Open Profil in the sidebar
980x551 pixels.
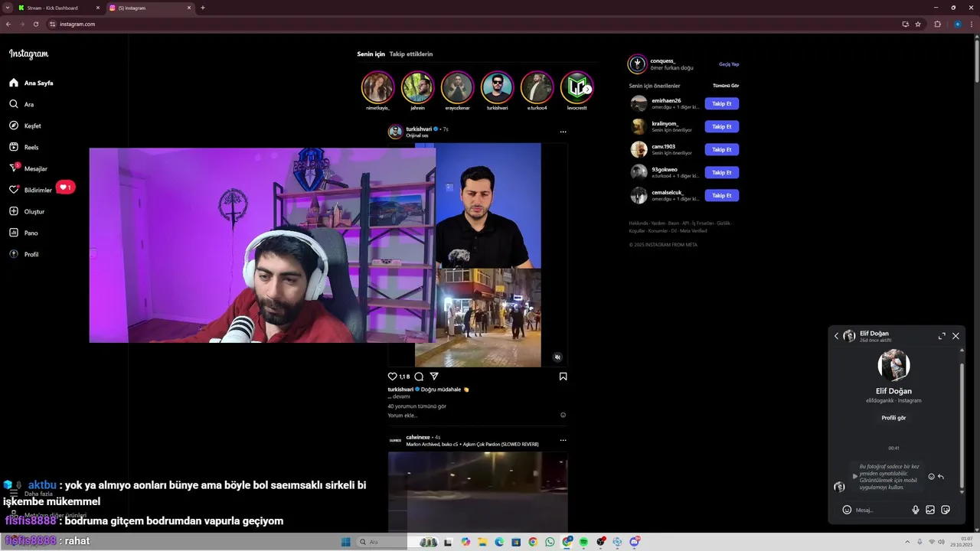tap(24, 254)
